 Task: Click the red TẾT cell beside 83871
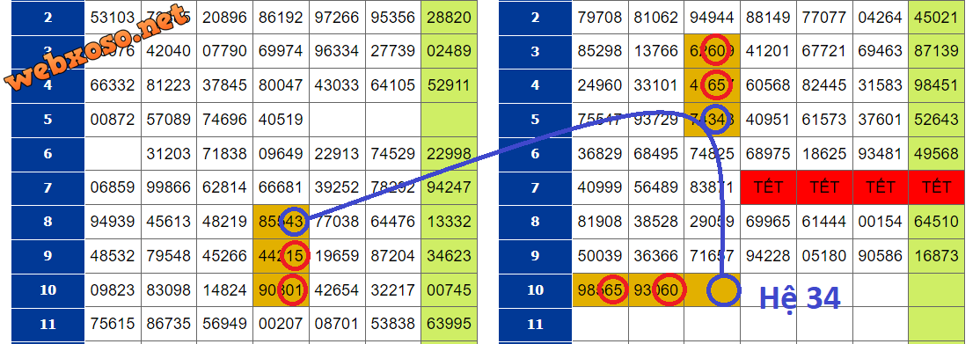tap(768, 187)
